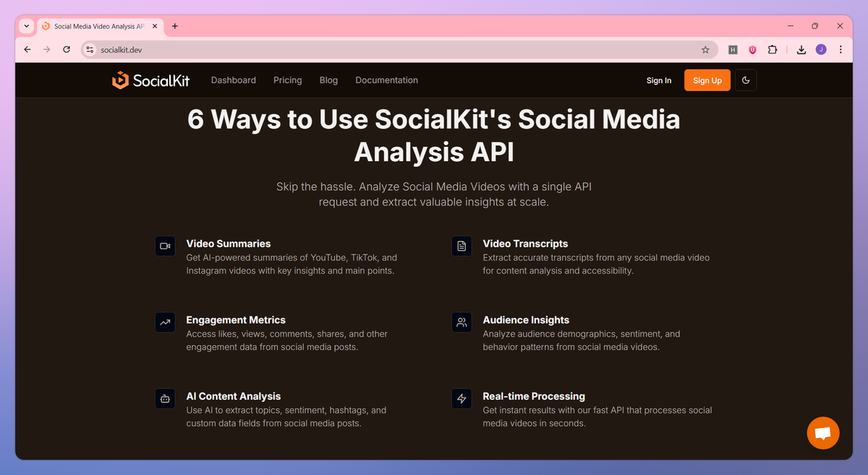
Task: Open the Blog nav link
Action: click(328, 80)
